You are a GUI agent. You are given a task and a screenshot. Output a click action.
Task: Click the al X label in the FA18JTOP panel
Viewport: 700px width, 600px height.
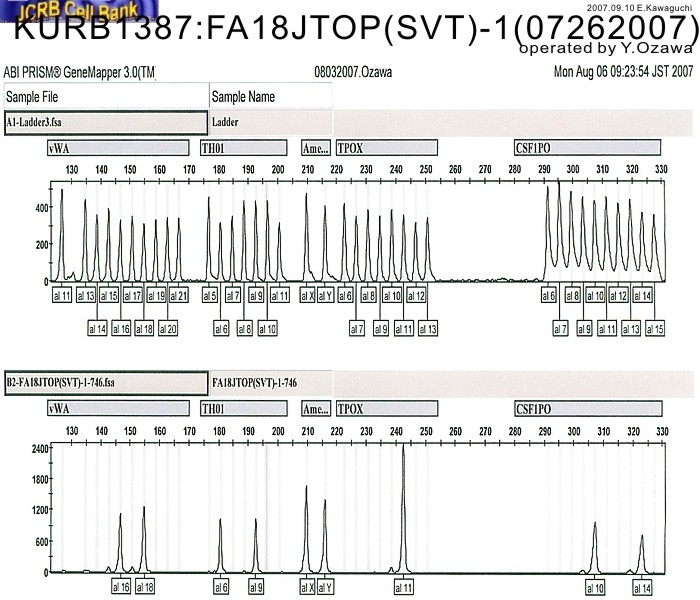click(308, 586)
